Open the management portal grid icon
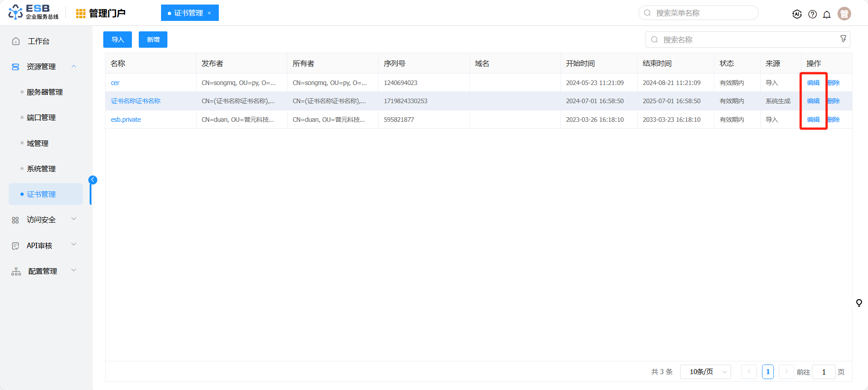This screenshot has width=868, height=390. click(81, 14)
